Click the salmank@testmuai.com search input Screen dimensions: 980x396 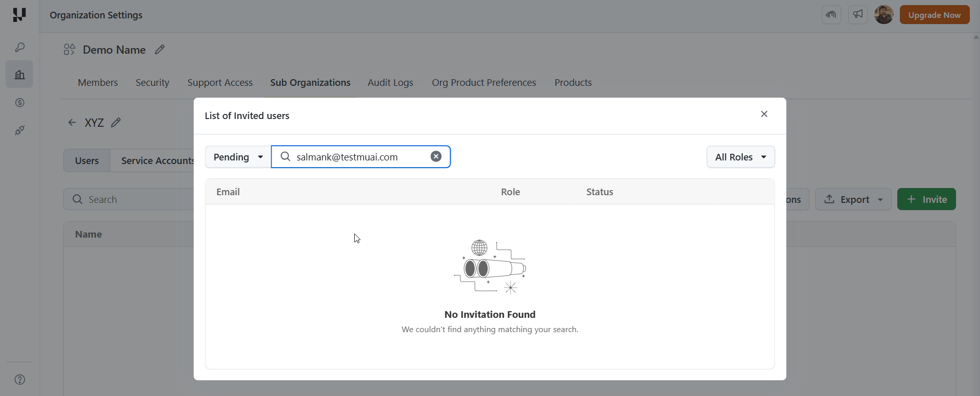pos(360,157)
